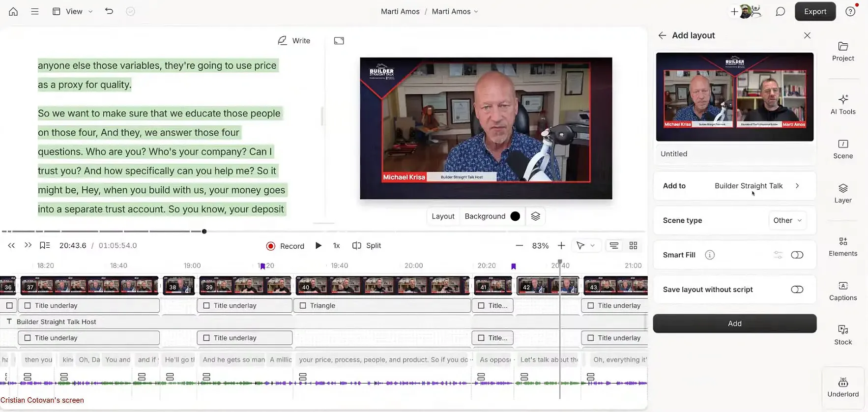
Task: Open the Scene sidebar panel
Action: (x=843, y=149)
